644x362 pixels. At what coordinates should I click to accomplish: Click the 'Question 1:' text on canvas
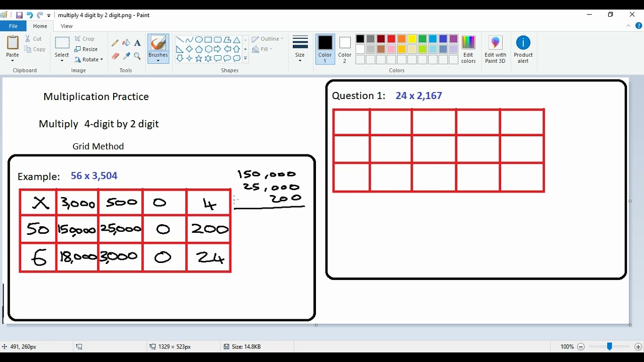(359, 96)
